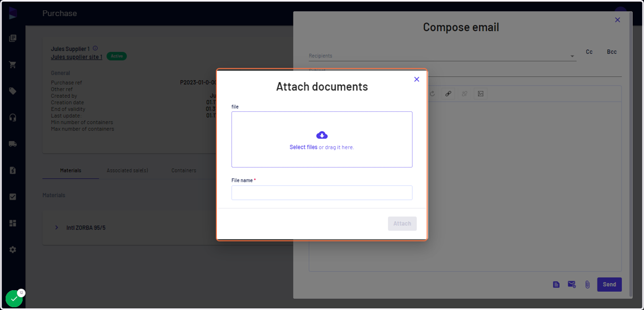
Task: Add Bcc recipients
Action: pos(612,52)
